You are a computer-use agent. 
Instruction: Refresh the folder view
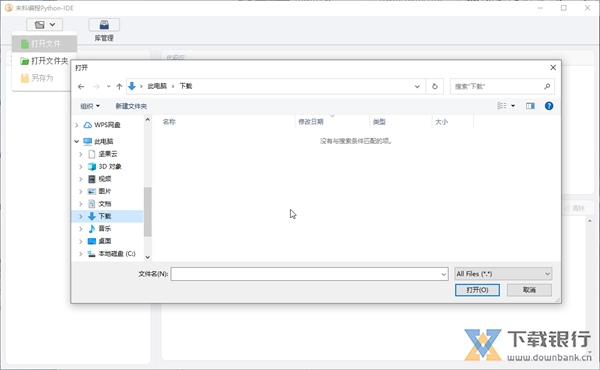coord(435,86)
